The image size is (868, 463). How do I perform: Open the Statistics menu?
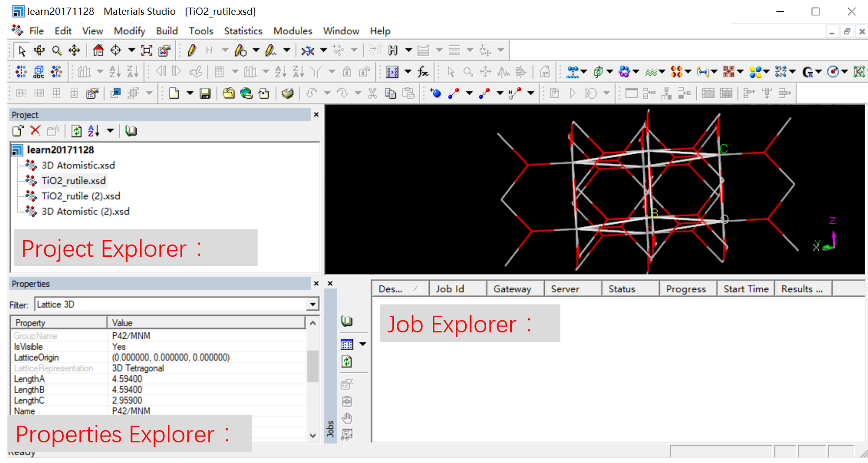click(x=243, y=31)
